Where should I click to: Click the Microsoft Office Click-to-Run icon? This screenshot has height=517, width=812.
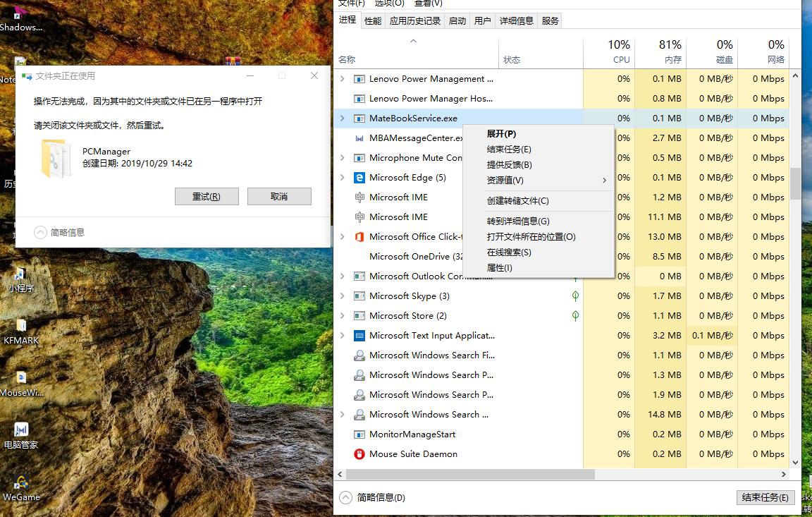[359, 236]
